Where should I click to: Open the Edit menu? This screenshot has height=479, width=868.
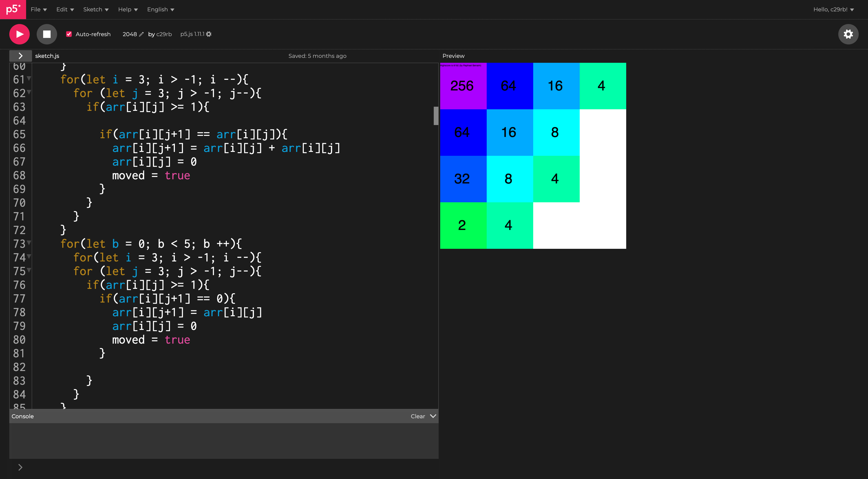tap(65, 10)
